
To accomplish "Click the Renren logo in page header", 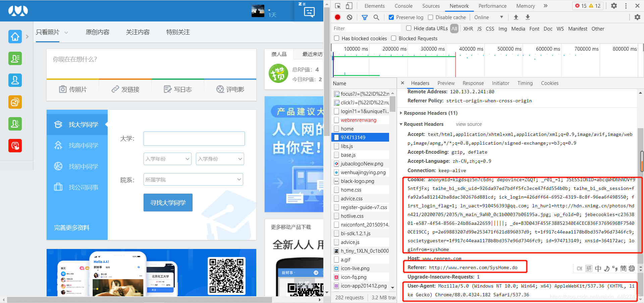I will 18,11.
